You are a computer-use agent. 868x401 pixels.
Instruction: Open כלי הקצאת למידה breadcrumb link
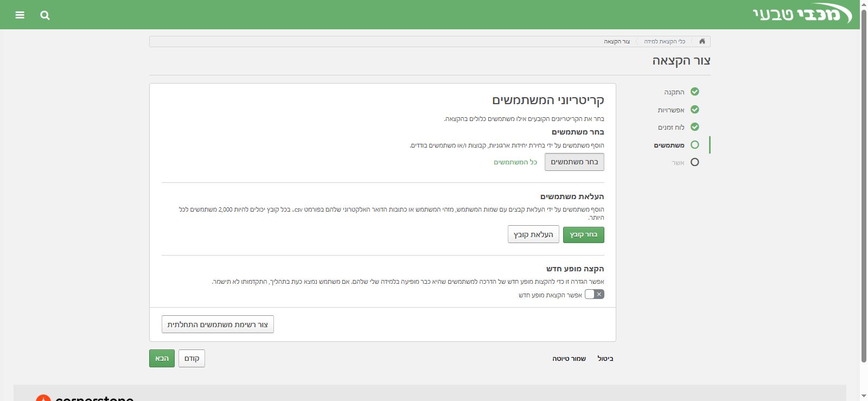click(x=665, y=42)
